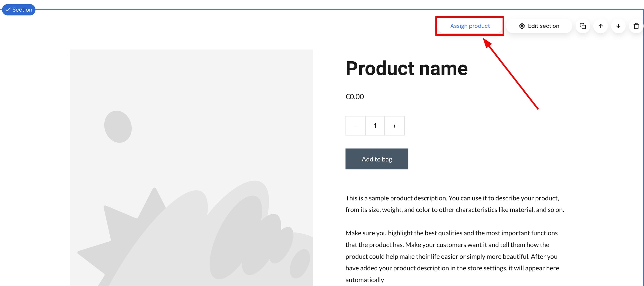This screenshot has width=644, height=286.
Task: Select the Section label badge
Action: coord(19,10)
